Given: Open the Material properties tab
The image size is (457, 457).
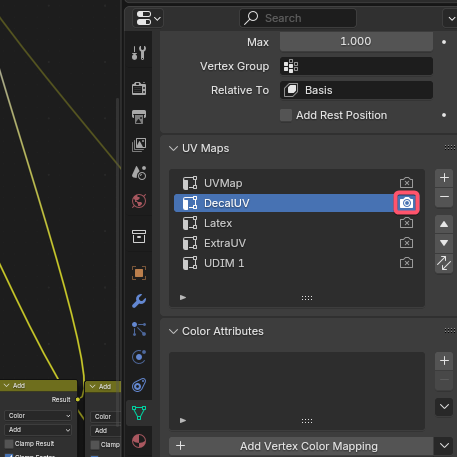Looking at the screenshot, I should tap(139, 441).
